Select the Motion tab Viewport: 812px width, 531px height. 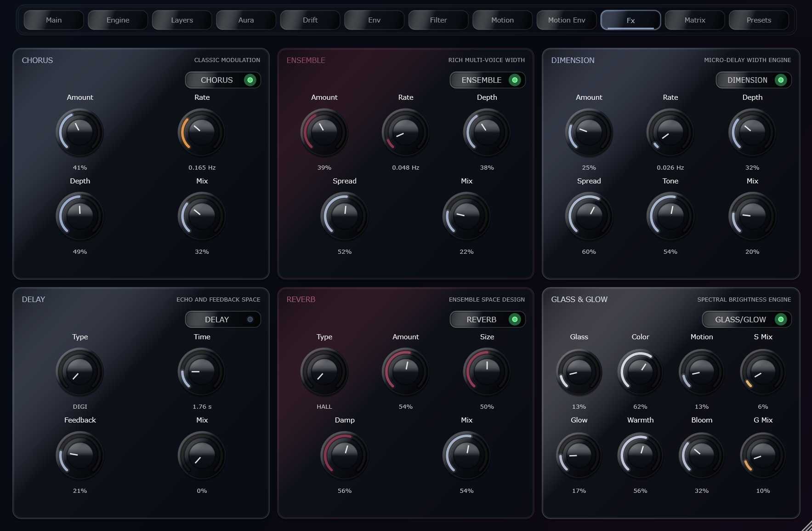pos(502,20)
